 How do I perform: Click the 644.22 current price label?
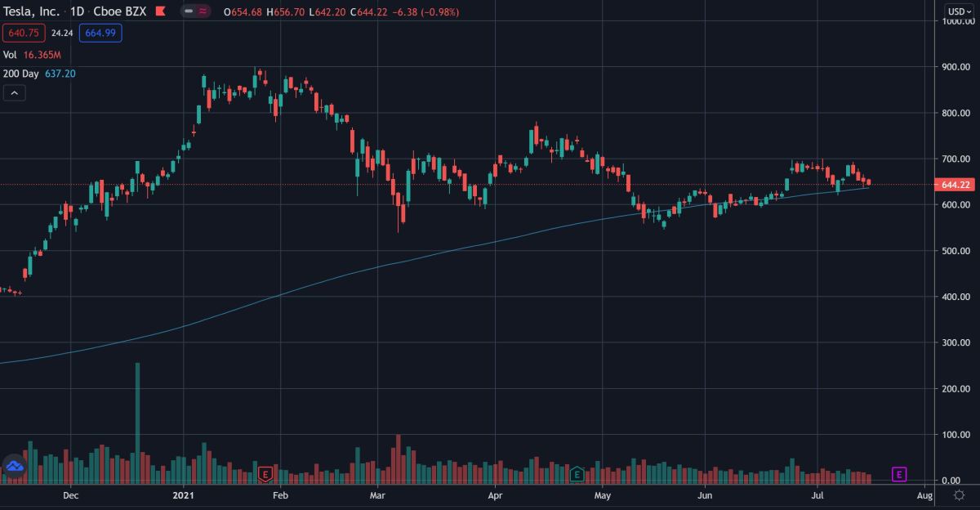tap(955, 185)
